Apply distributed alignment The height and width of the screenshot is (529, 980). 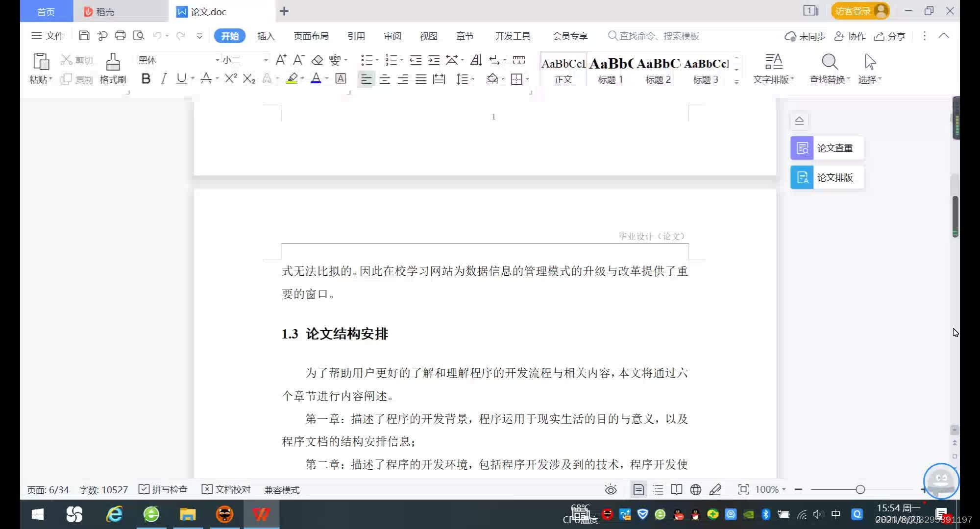[x=439, y=79]
